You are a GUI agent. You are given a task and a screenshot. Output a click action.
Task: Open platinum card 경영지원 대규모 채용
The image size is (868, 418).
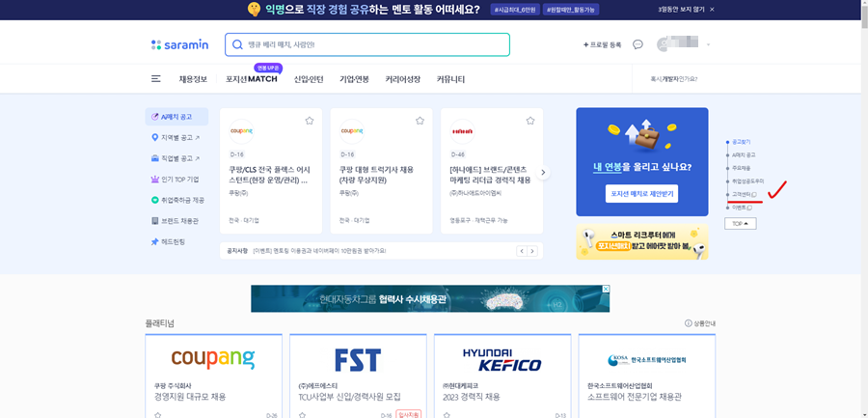pos(213,376)
